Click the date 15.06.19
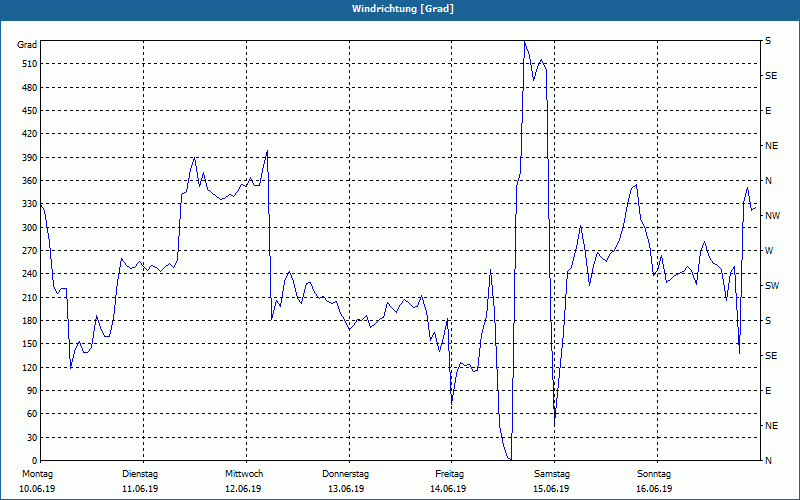This screenshot has width=800, height=500. click(x=551, y=489)
